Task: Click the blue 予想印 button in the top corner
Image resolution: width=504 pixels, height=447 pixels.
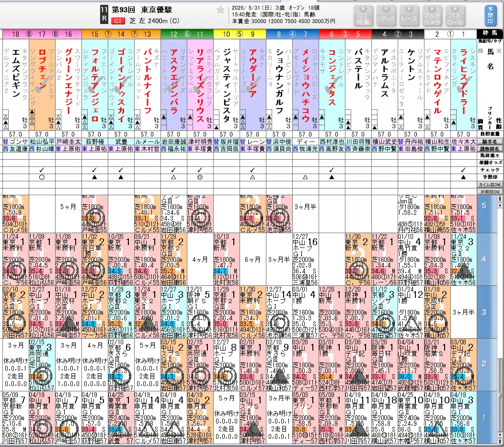Action: pyautogui.click(x=490, y=15)
